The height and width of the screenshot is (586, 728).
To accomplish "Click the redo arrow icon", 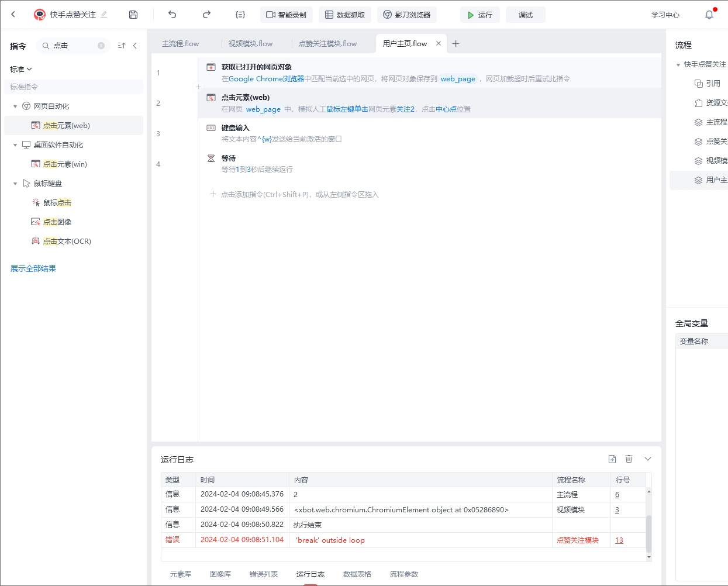I will 206,15.
